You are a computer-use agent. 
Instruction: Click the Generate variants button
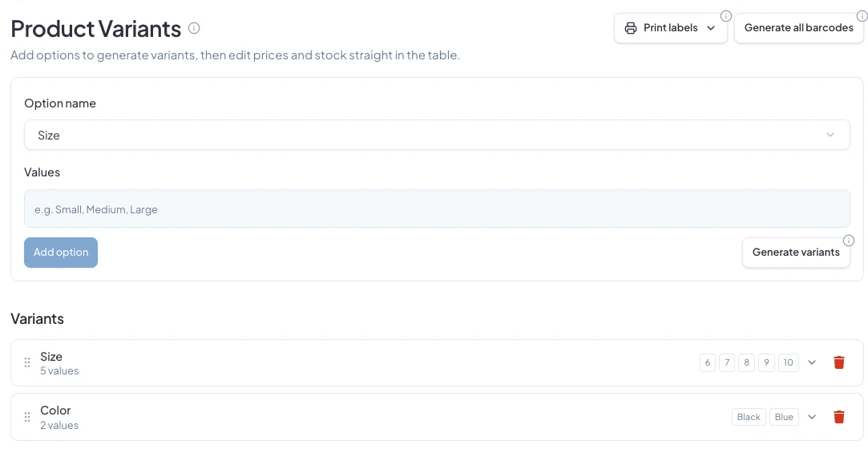(x=796, y=253)
